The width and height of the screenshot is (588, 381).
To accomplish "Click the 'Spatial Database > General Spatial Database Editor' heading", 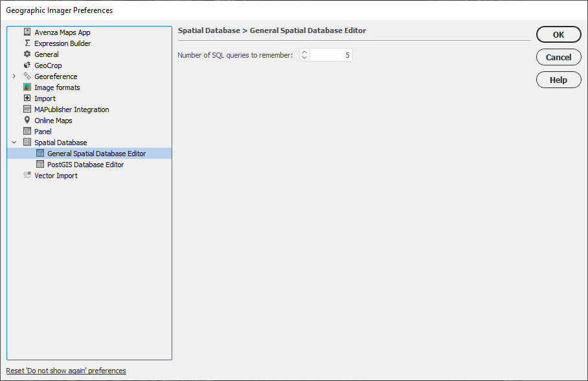I will pos(272,30).
